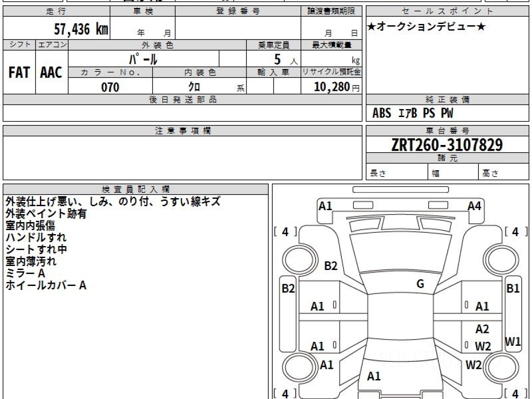532x399 pixels.
Task: Select the note 外装ペイント跡有
Action: 46,214
